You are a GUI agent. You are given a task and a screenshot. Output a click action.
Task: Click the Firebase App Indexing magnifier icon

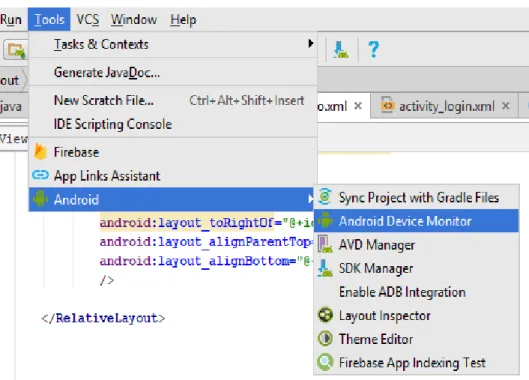coord(326,362)
